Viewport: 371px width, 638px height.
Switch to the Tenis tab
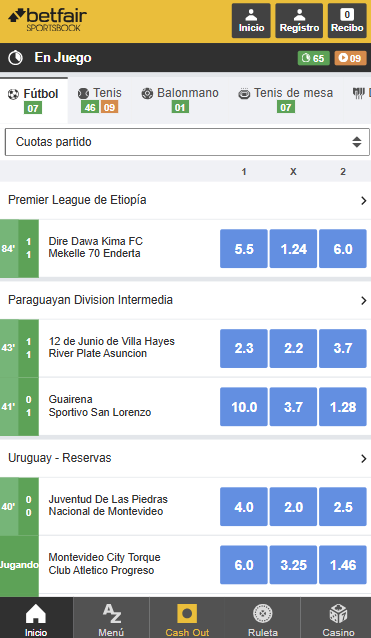pyautogui.click(x=100, y=100)
